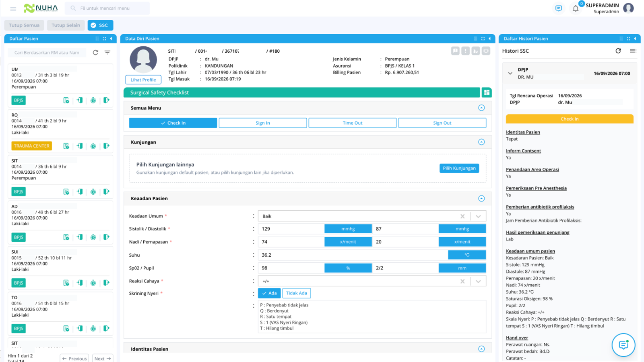644x362 pixels.
Task: Open the Reaksi Cahaya dropdown
Action: 478,282
